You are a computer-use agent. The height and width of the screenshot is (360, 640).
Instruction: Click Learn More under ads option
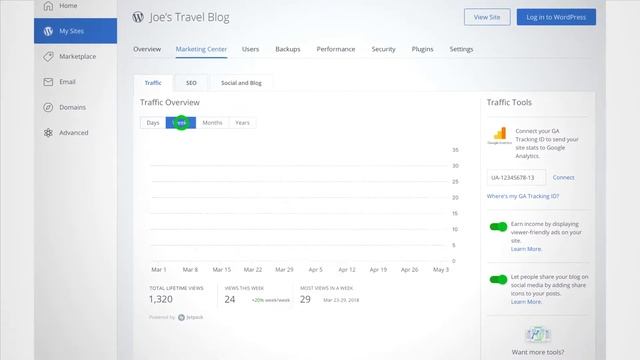[526, 249]
